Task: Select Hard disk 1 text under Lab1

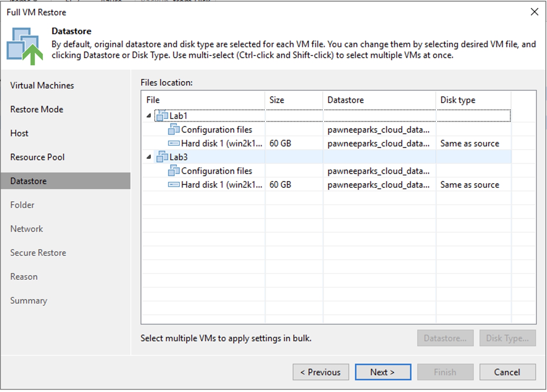Action: point(222,143)
